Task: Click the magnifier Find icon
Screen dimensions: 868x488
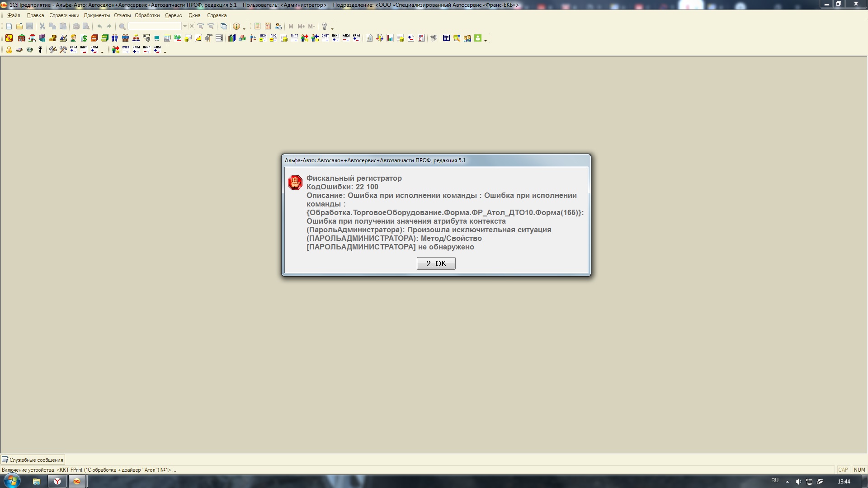Action: [122, 26]
